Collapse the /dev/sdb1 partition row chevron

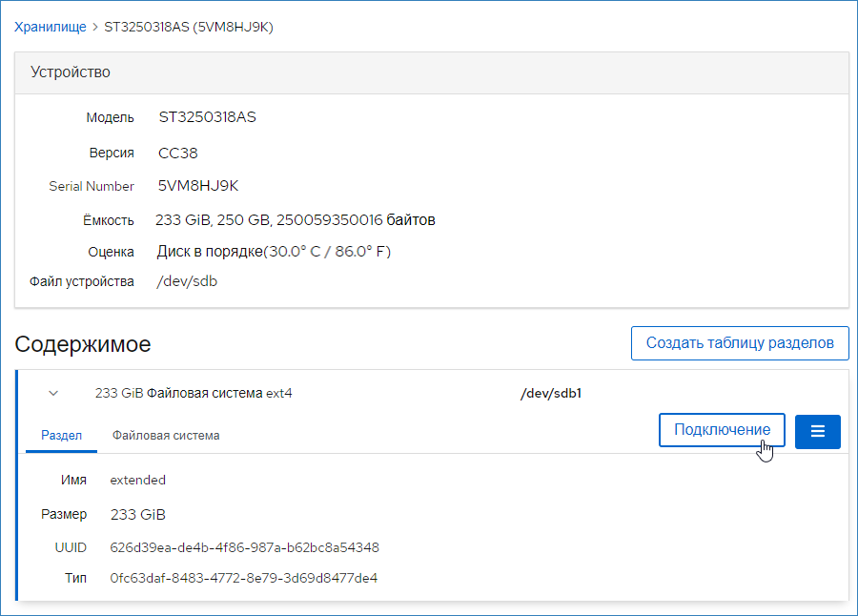[x=53, y=393]
